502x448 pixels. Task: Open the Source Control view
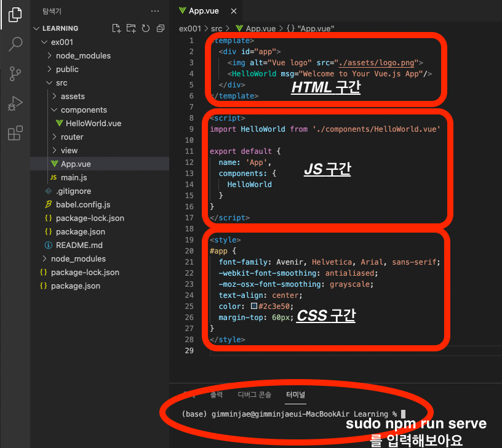point(15,74)
